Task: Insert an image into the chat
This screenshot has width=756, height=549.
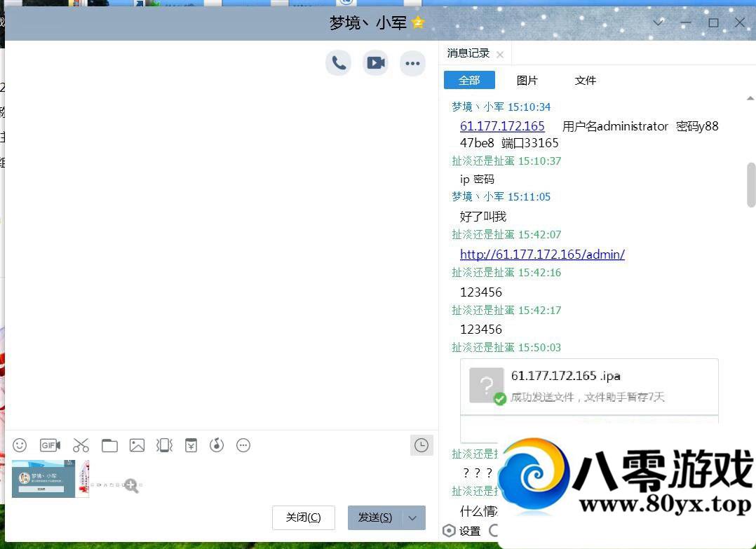Action: 136,445
